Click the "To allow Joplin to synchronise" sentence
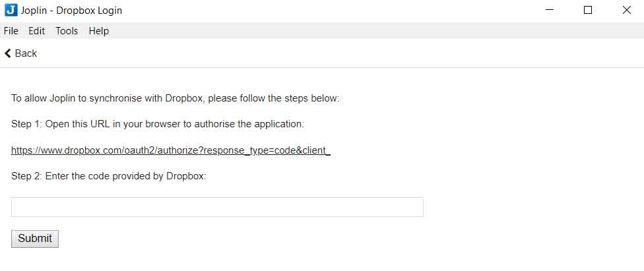This screenshot has width=644, height=271. pos(175,98)
